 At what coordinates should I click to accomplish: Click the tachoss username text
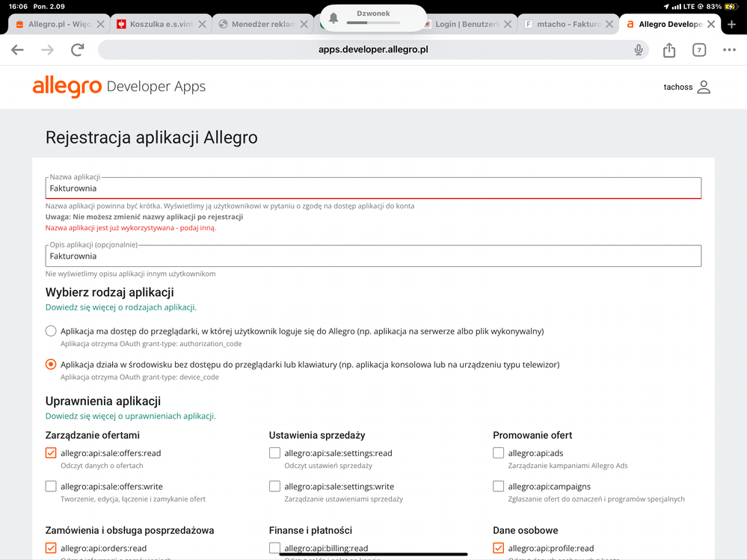click(678, 87)
